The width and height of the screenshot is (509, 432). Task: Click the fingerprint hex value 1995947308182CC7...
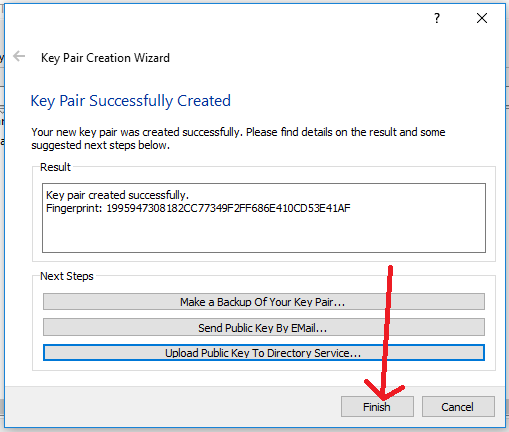[228, 208]
